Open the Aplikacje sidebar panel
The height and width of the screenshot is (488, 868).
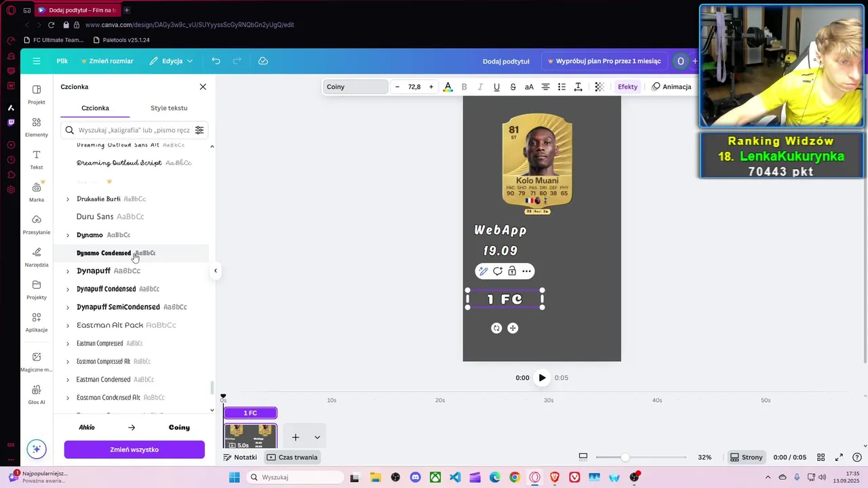(37, 322)
